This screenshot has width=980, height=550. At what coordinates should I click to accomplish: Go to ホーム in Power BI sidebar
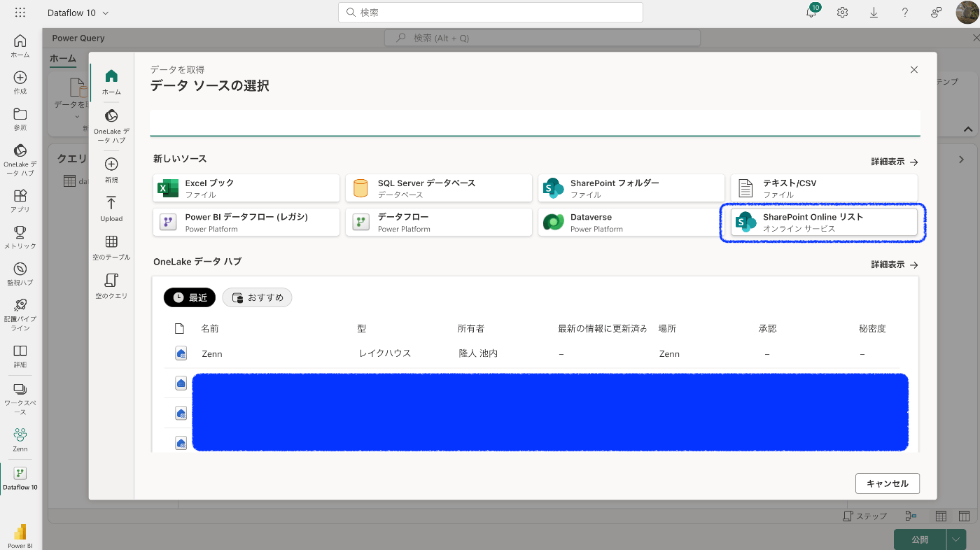pyautogui.click(x=20, y=46)
